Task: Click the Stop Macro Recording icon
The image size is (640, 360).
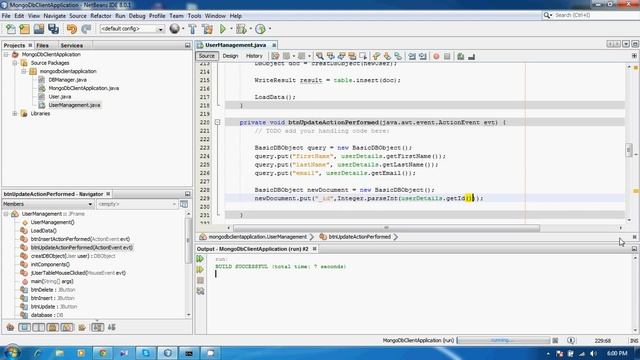Action: (x=447, y=56)
